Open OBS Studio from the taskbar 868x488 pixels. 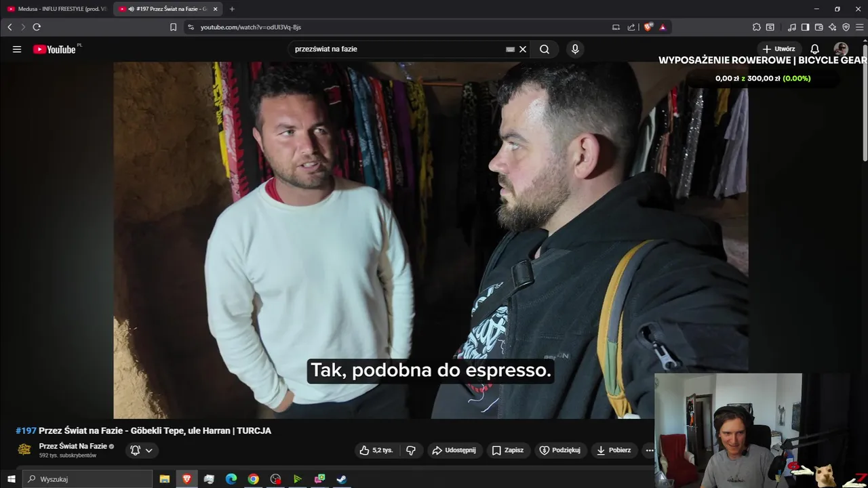point(275,479)
